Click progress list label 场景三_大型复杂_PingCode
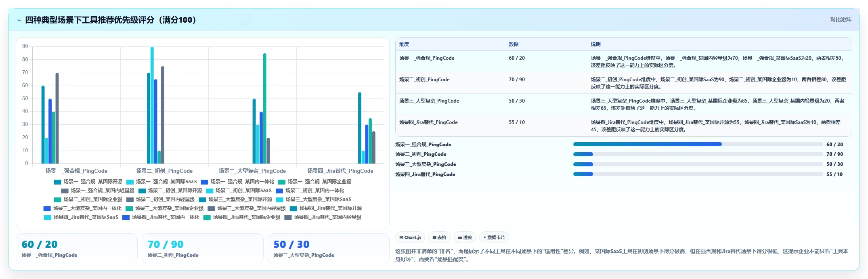The image size is (868, 279). (x=426, y=164)
